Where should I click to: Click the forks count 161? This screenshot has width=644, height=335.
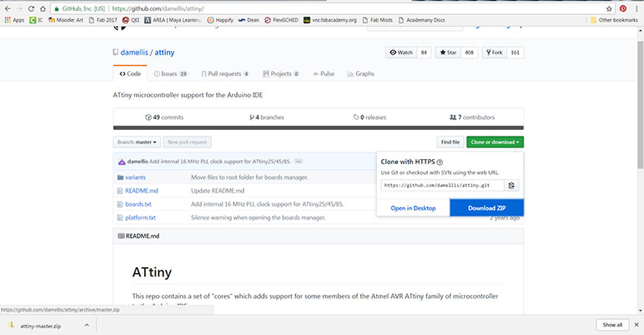point(515,53)
